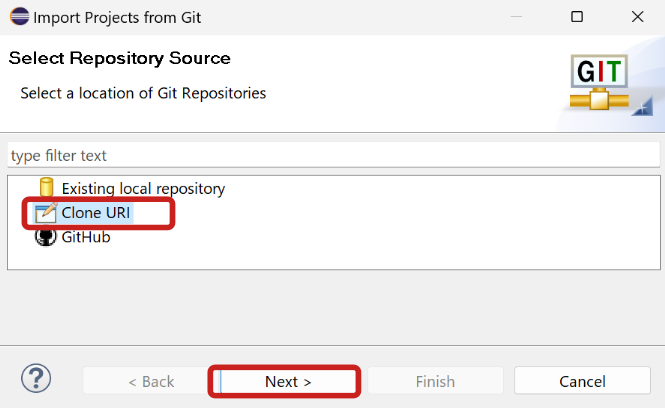Click the Existing local repository cylinder icon
The width and height of the screenshot is (665, 408).
[x=46, y=188]
